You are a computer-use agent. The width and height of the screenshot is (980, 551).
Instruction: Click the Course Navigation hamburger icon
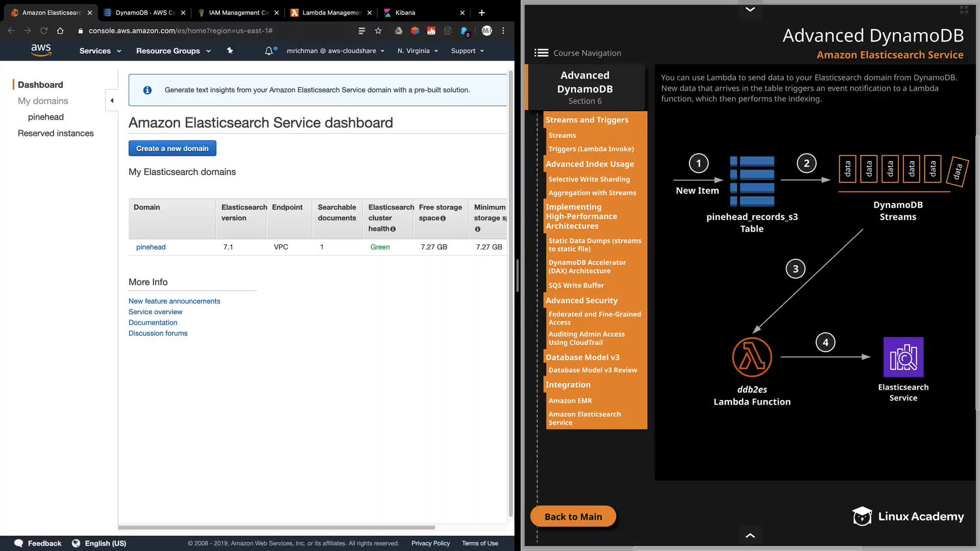point(541,53)
